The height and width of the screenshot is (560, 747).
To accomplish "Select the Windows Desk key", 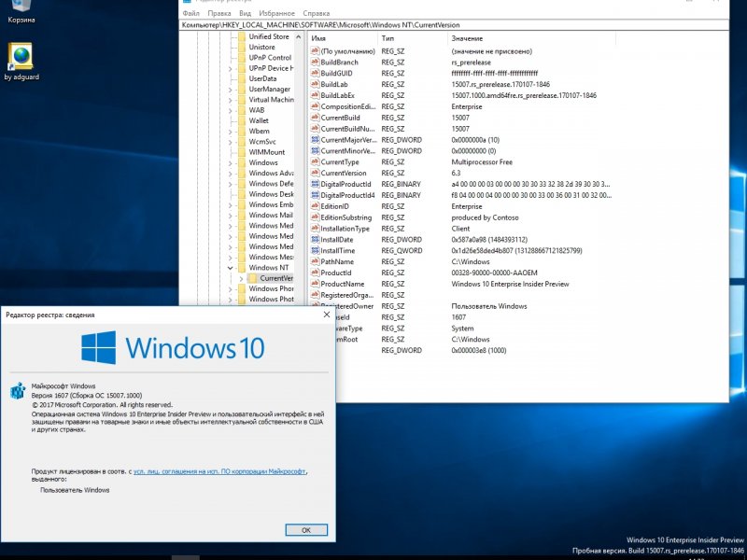I will [271, 194].
